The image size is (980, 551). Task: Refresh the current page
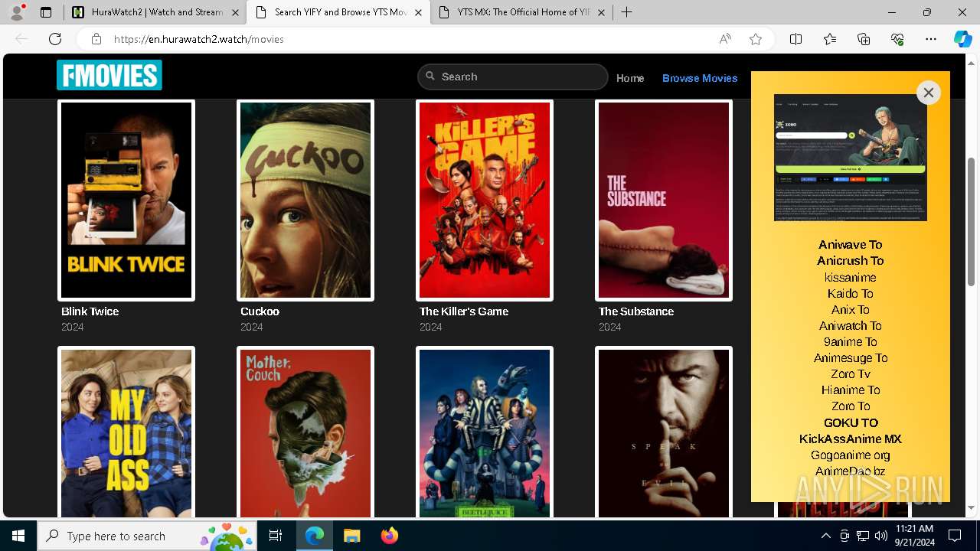[55, 39]
